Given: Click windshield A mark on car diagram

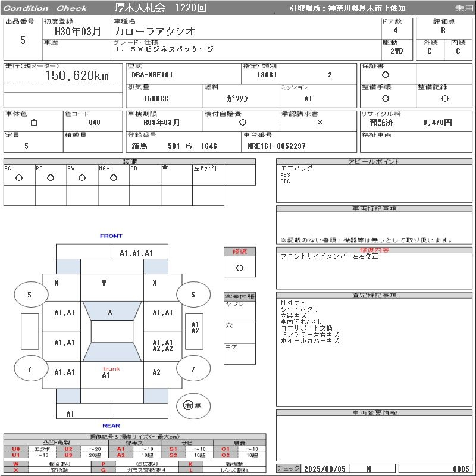Looking at the screenshot, I should [110, 313].
